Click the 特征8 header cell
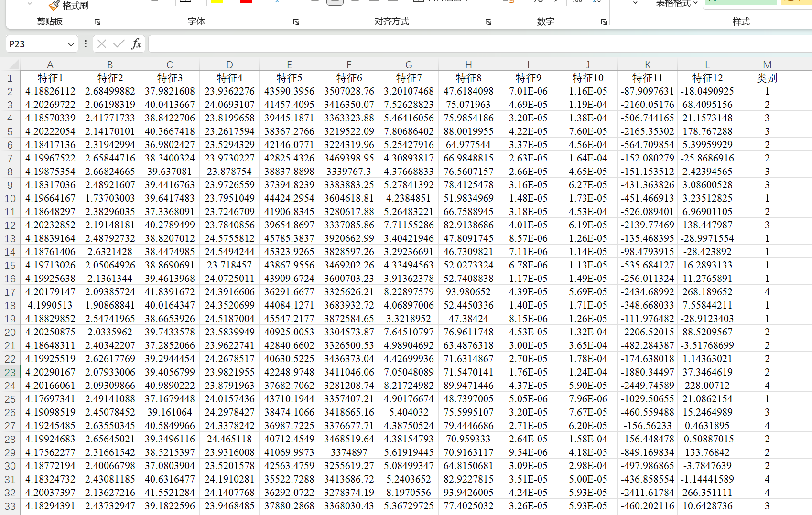812x515 pixels. pos(468,78)
